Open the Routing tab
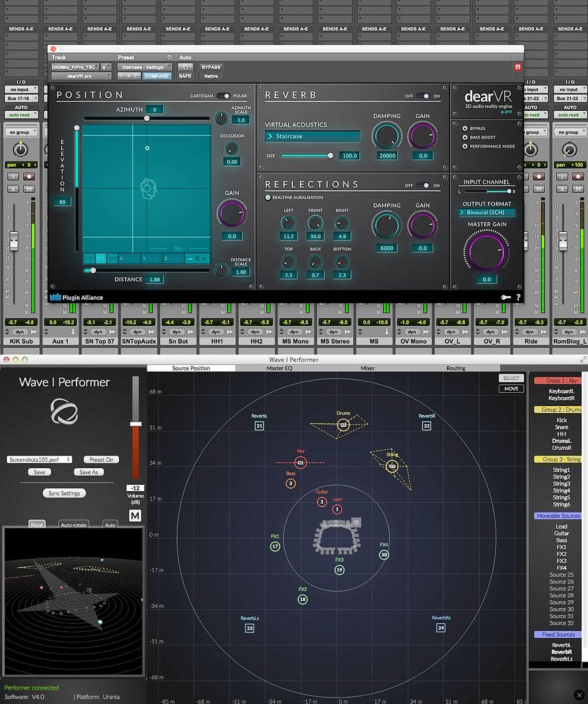This screenshot has width=588, height=704. click(455, 368)
